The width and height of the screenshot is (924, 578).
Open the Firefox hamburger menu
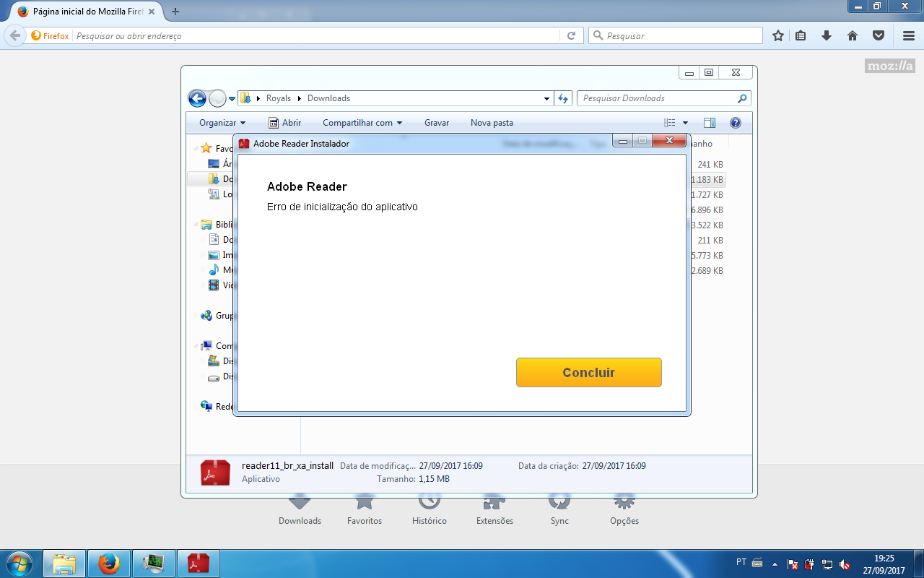(909, 35)
